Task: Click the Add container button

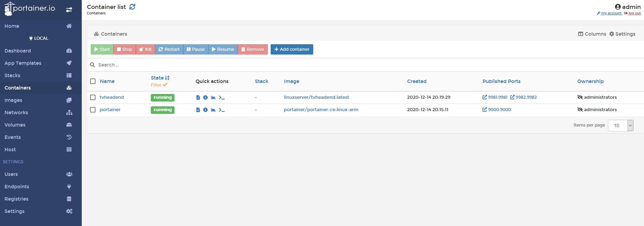Action: (292, 49)
